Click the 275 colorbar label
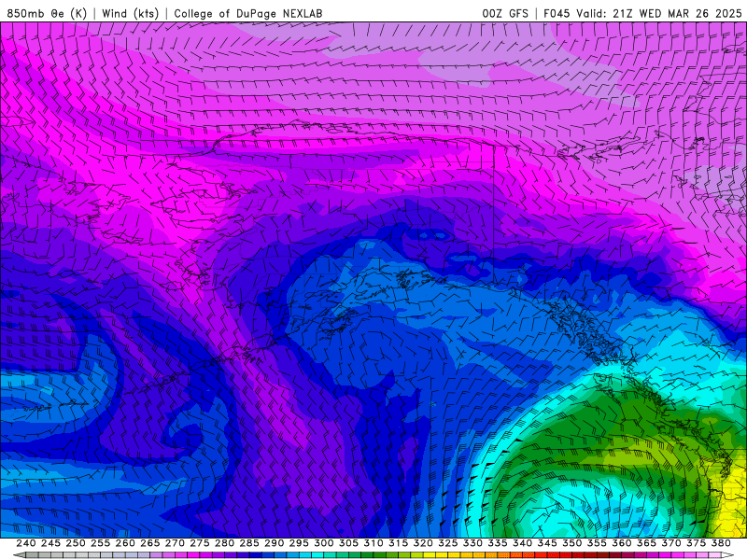This screenshot has width=747, height=560. [x=200, y=543]
